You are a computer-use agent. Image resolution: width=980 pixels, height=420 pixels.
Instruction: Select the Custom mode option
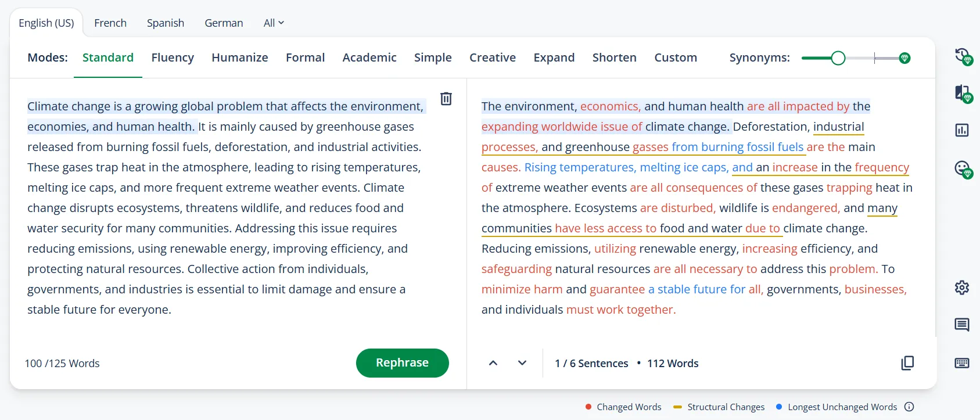(675, 58)
